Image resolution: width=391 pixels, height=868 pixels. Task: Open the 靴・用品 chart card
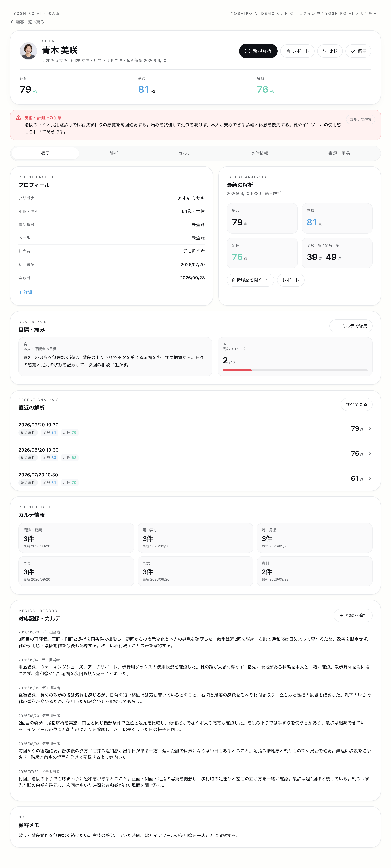(x=314, y=538)
